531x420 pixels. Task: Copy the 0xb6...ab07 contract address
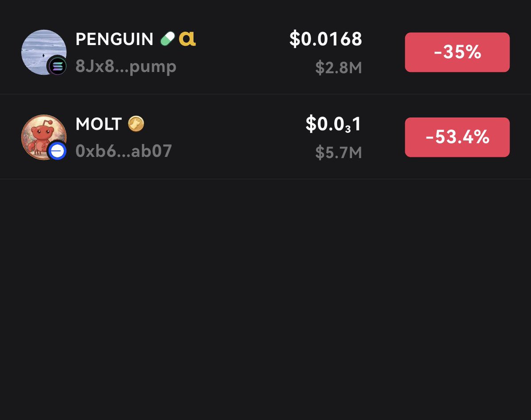(123, 151)
